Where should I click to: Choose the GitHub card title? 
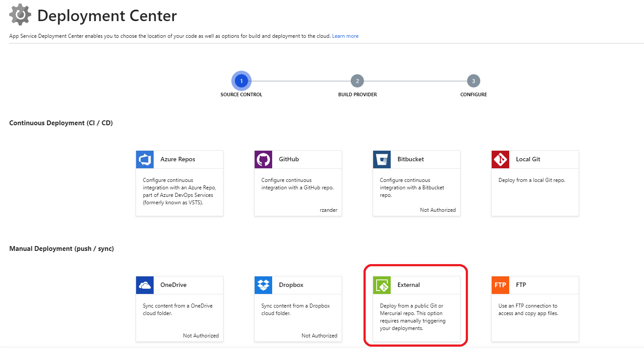coord(289,159)
